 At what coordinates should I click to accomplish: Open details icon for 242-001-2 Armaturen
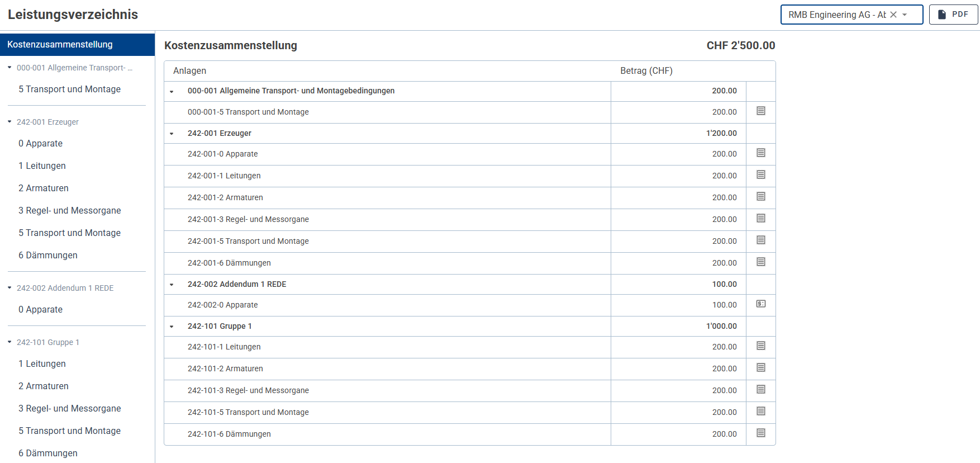pos(760,196)
